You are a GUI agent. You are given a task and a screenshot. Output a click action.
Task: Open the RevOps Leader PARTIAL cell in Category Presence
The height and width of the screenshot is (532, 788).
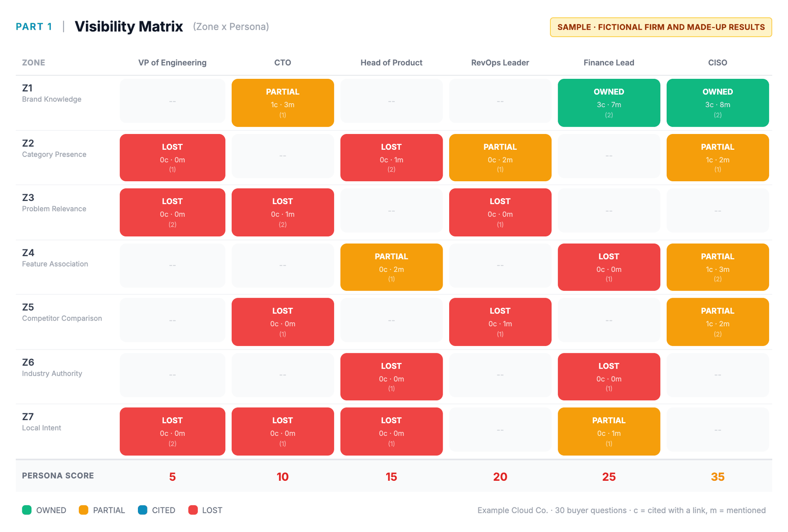pos(500,158)
